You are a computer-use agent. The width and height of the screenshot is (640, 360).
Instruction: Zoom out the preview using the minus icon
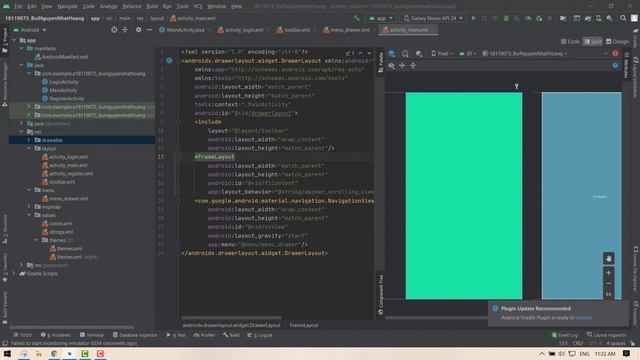[609, 283]
